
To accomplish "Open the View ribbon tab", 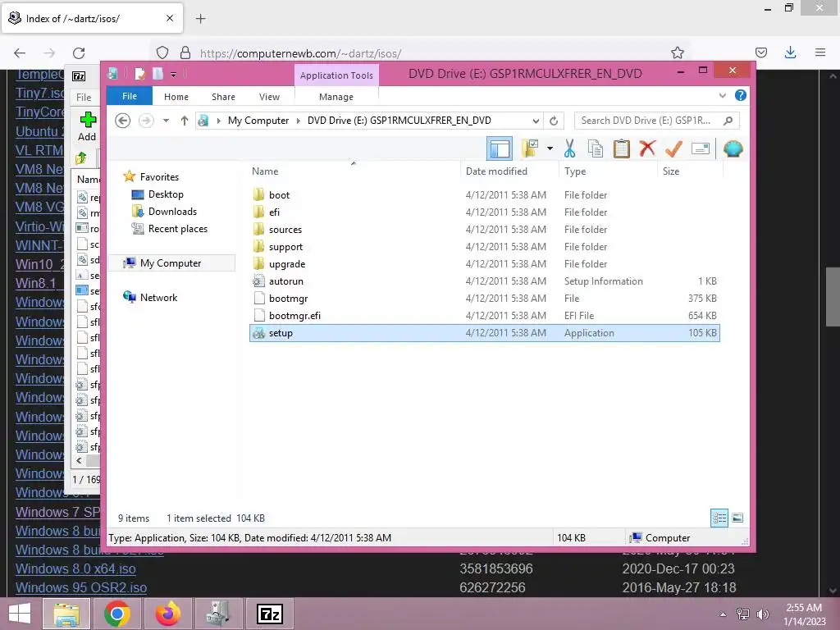I will point(269,97).
